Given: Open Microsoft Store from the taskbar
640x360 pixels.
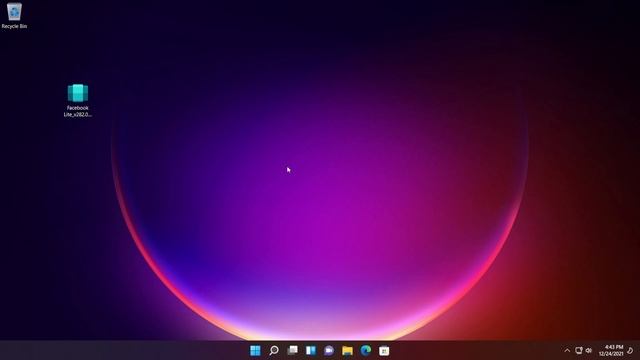Looking at the screenshot, I should tap(384, 351).
